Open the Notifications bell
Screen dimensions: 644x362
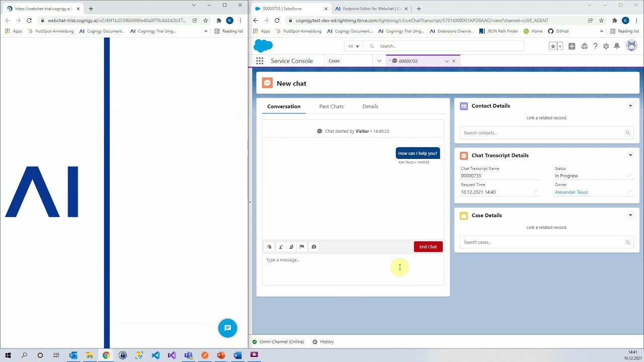617,46
